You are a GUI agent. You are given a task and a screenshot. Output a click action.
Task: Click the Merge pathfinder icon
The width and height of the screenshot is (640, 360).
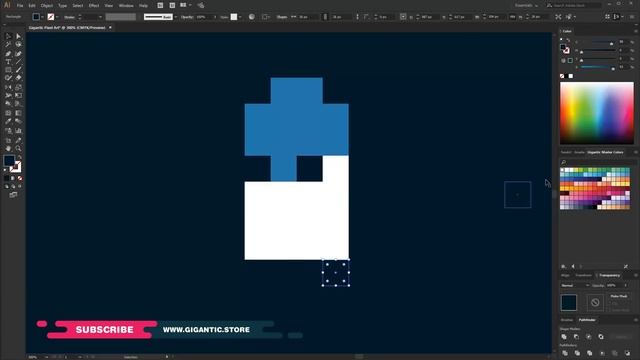(590, 353)
